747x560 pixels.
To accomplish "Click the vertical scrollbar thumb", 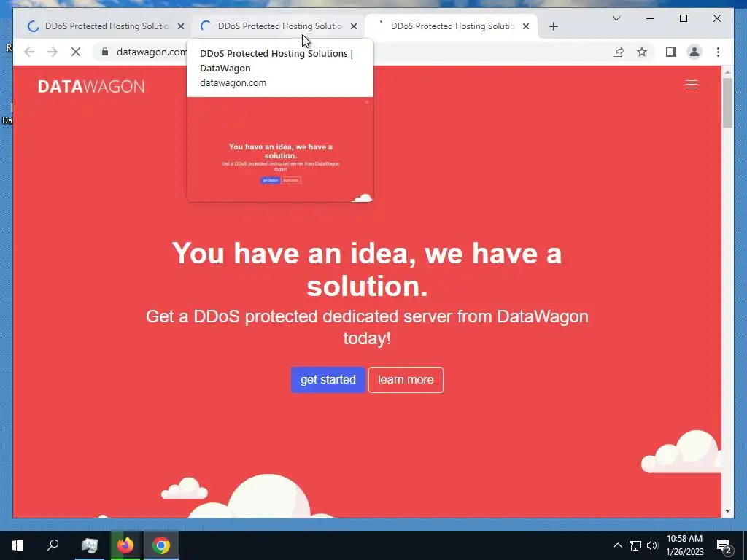I will (x=727, y=103).
